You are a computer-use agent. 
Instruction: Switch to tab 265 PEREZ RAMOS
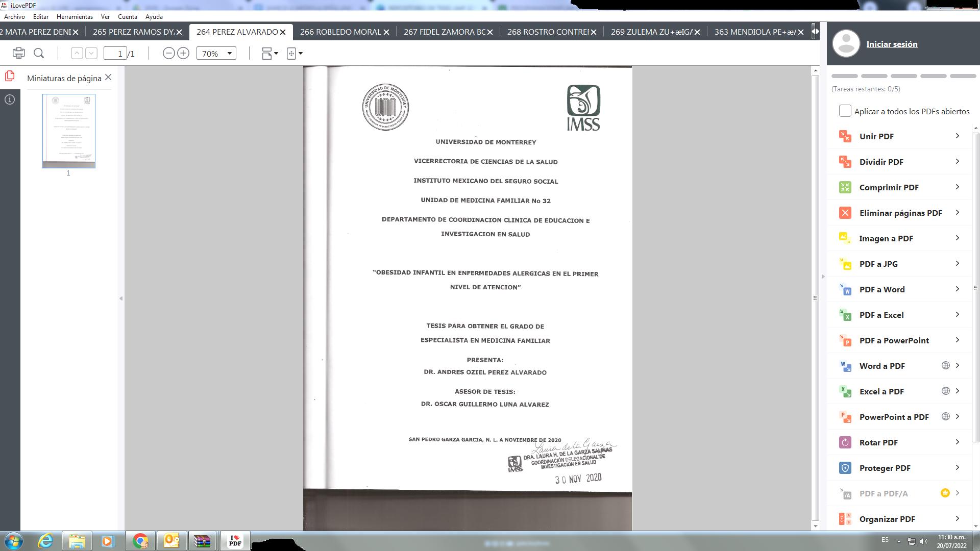[x=133, y=32]
